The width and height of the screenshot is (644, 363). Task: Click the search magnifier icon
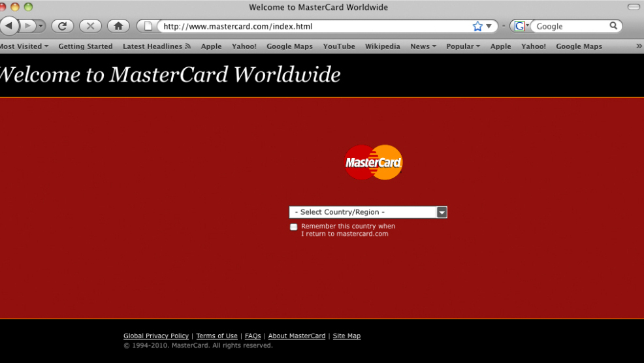tap(613, 26)
